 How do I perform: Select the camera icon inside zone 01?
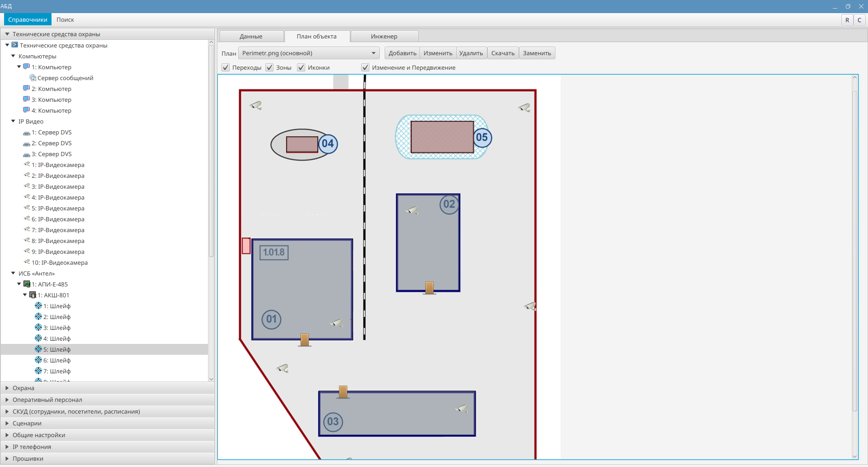tap(337, 323)
